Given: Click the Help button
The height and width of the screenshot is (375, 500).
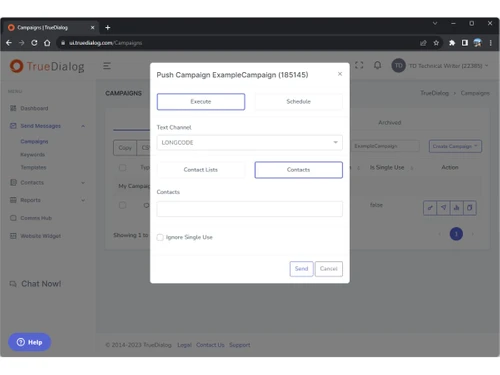Looking at the screenshot, I should [x=30, y=342].
